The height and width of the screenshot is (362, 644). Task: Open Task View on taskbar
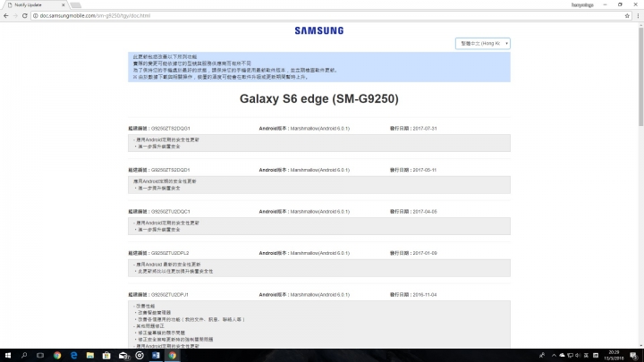click(40, 356)
